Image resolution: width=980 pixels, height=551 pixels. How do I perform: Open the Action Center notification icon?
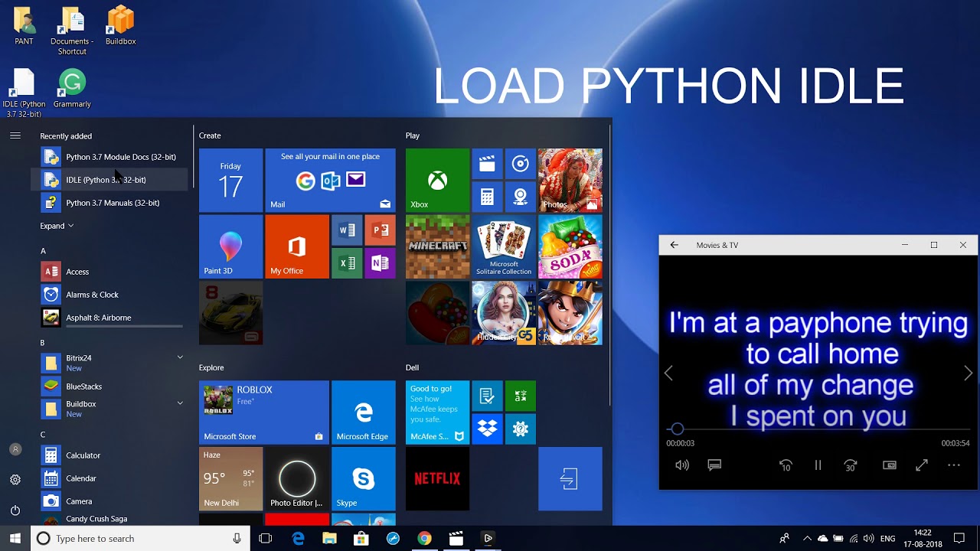click(x=959, y=539)
